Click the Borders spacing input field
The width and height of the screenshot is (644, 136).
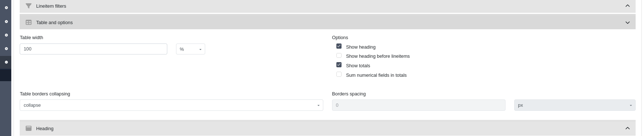coord(419,105)
